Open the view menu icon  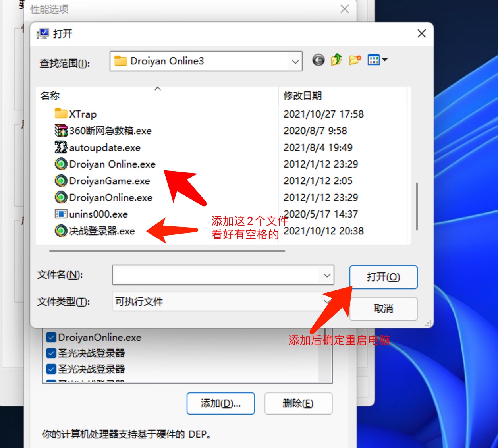(x=377, y=60)
